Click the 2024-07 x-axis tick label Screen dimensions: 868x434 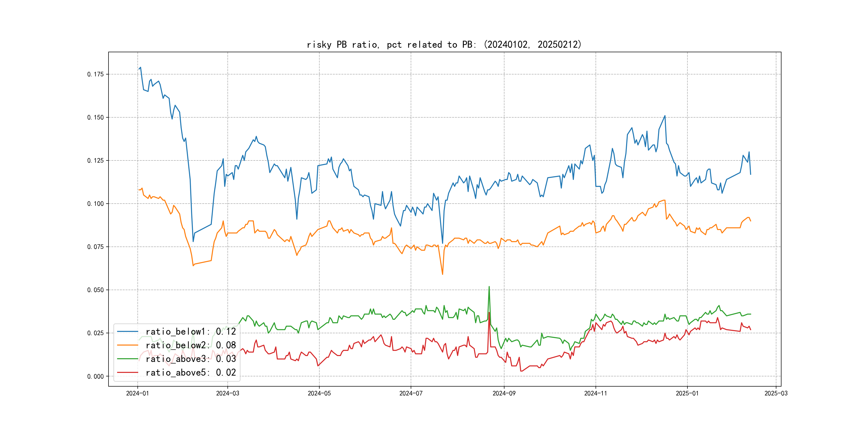[x=411, y=393]
